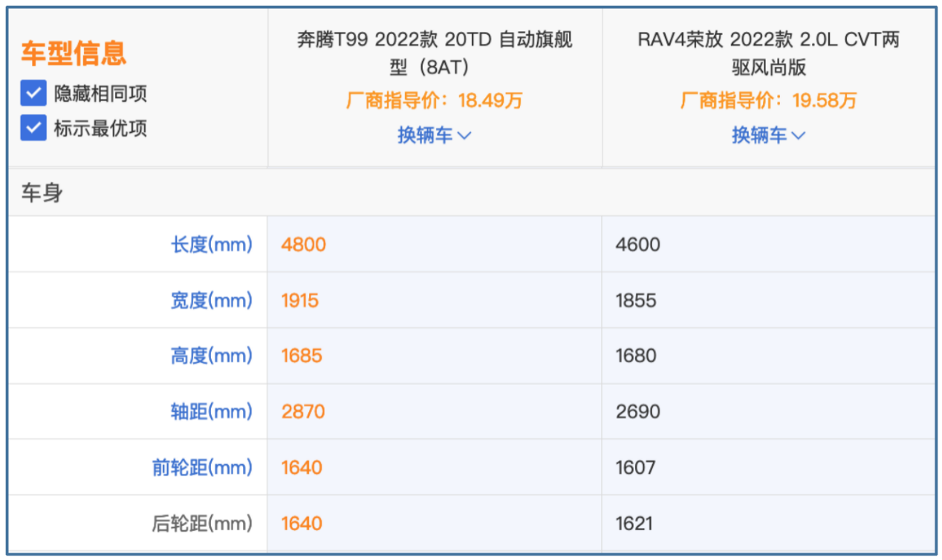Select the 2690 wheelbase value
The height and width of the screenshot is (560, 942).
[638, 411]
